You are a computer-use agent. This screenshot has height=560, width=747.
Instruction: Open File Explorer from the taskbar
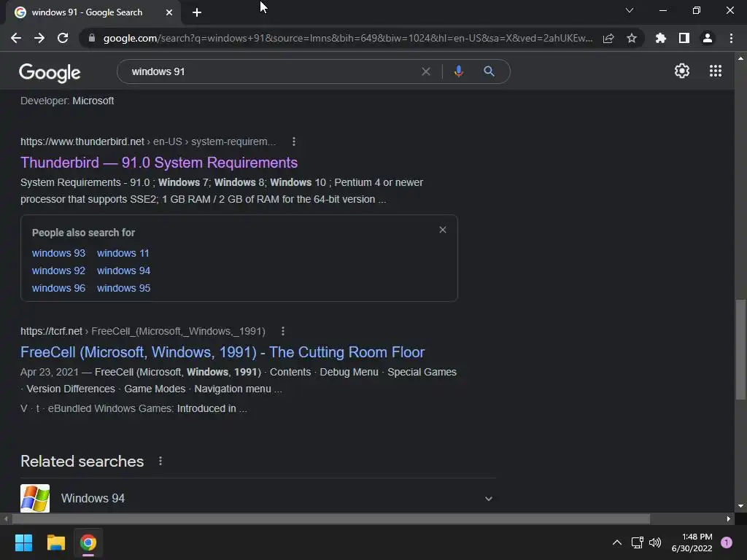[x=55, y=542]
